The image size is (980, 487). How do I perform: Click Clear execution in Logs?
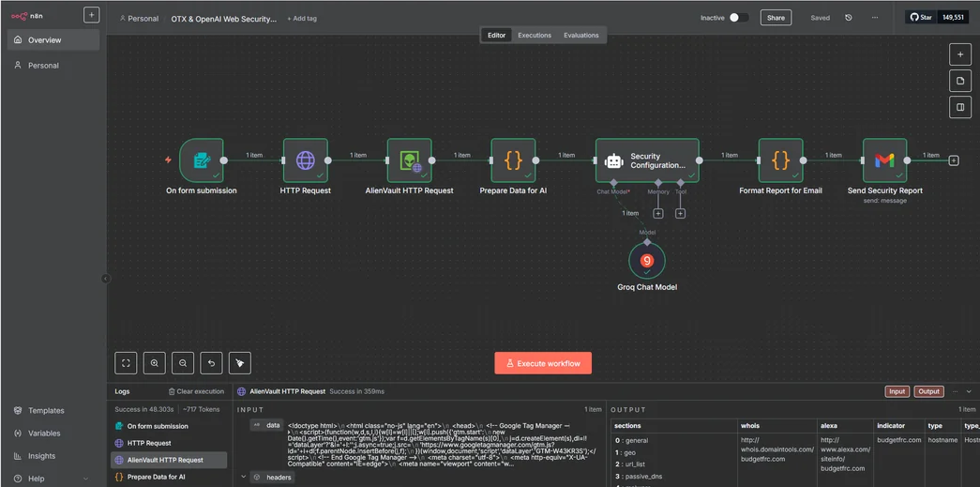[x=196, y=391]
